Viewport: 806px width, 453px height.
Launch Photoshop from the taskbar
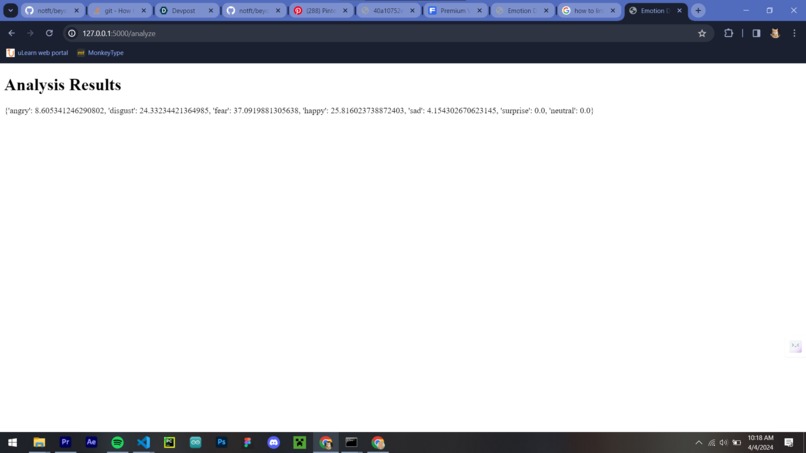tap(222, 442)
